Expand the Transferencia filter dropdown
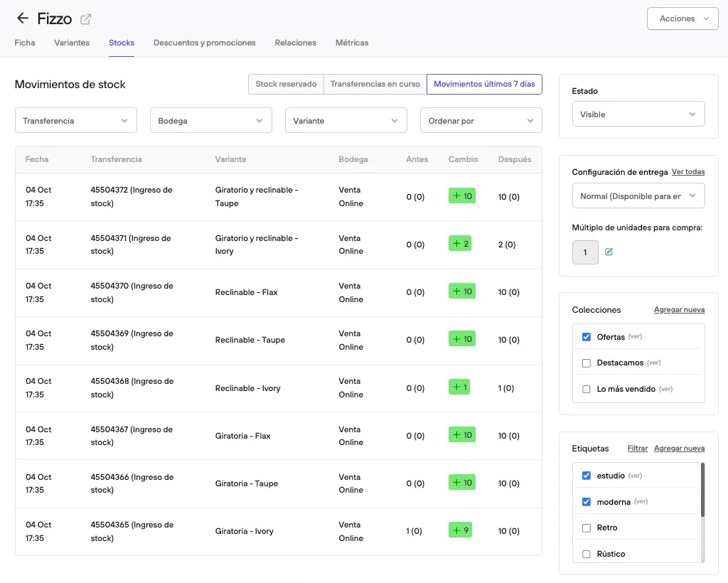The image size is (728, 583). point(76,121)
